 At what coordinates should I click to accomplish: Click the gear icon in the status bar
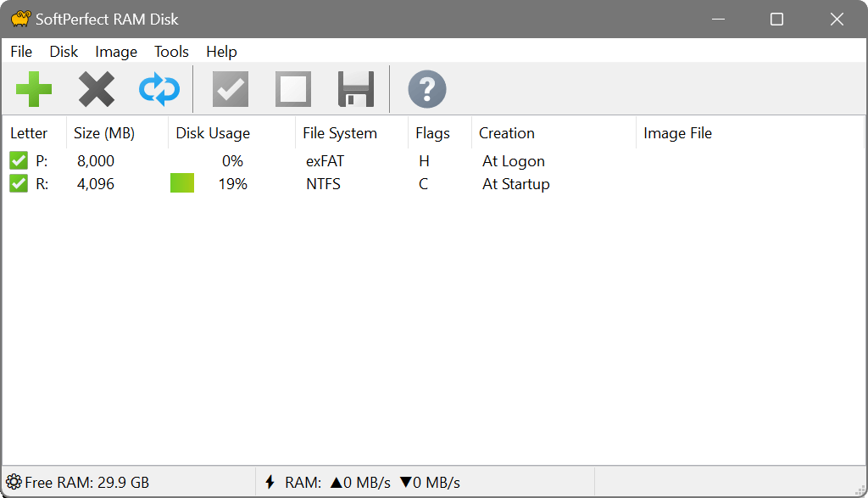(12, 481)
